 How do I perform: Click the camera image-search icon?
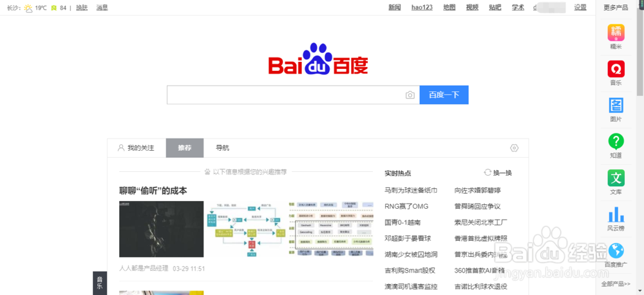[x=410, y=95]
